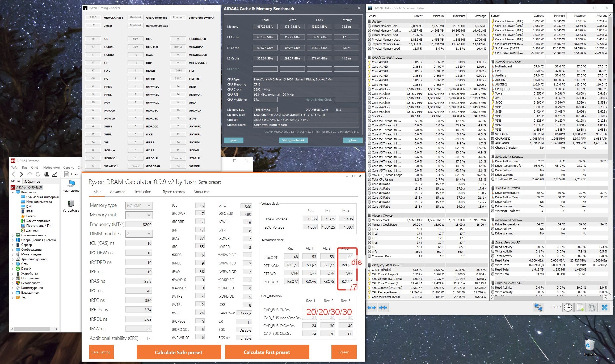615x364 pixels.
Task: Click Start Benchmark button
Action: pos(293,140)
